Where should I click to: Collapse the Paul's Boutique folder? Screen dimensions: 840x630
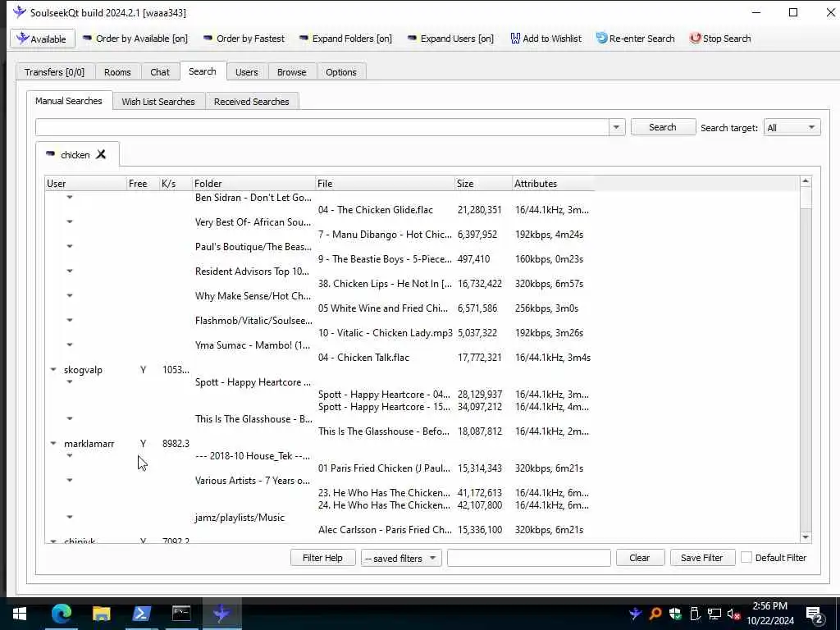click(x=70, y=246)
